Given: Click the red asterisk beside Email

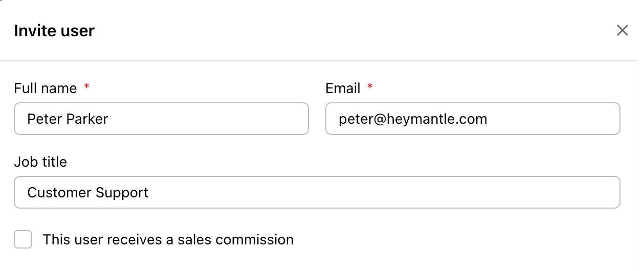Looking at the screenshot, I should (x=370, y=88).
